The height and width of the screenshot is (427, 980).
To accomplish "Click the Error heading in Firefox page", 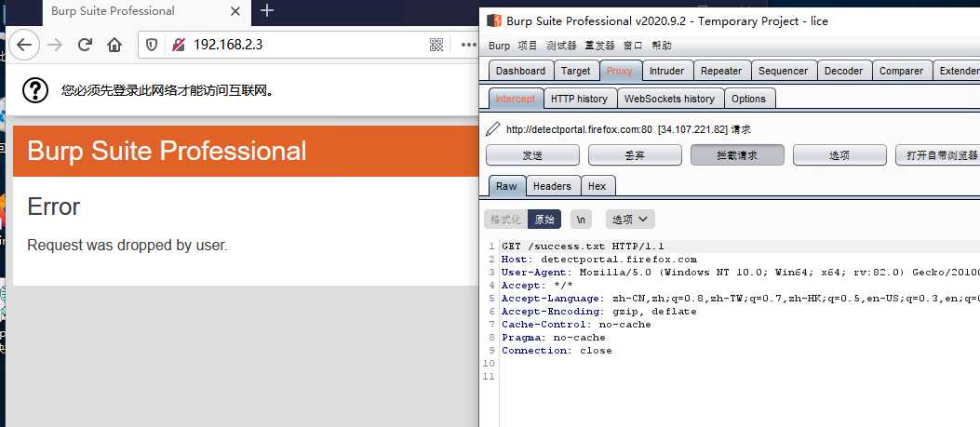I will 54,207.
